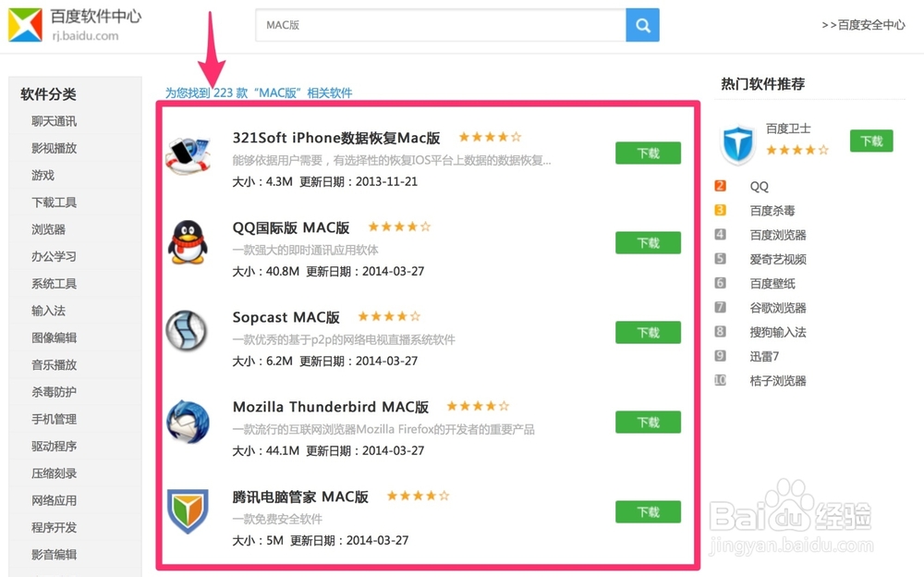Select the 杀毒防护 category
Viewport: 924px width, 577px height.
(55, 392)
